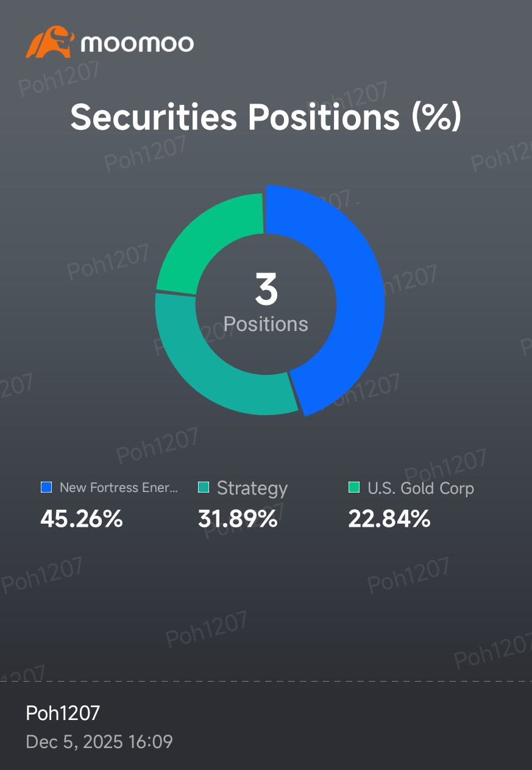532x770 pixels.
Task: Click the green U.S. Gold Corp legend square
Action: tap(354, 487)
